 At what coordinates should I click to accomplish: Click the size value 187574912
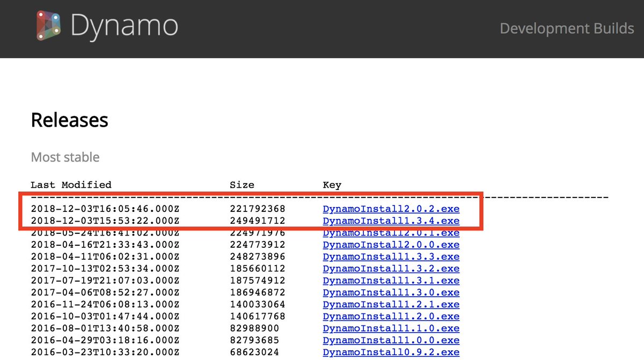click(x=258, y=281)
